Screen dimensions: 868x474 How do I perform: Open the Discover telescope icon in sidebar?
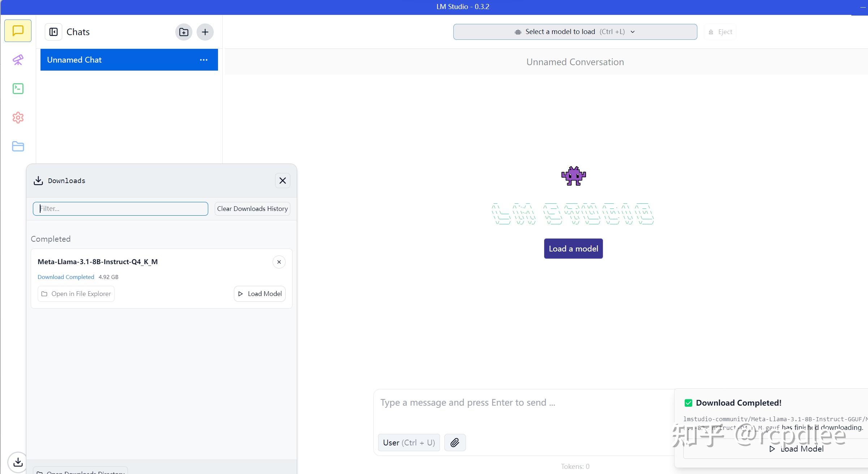18,60
